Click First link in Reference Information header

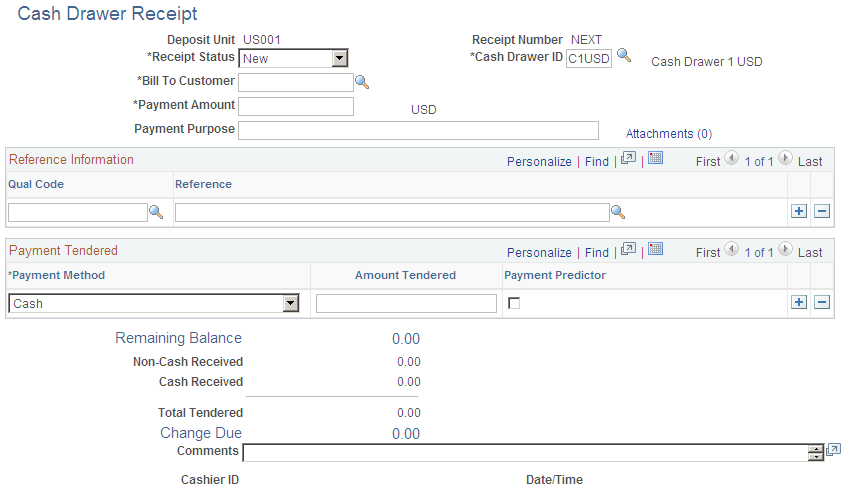(708, 162)
